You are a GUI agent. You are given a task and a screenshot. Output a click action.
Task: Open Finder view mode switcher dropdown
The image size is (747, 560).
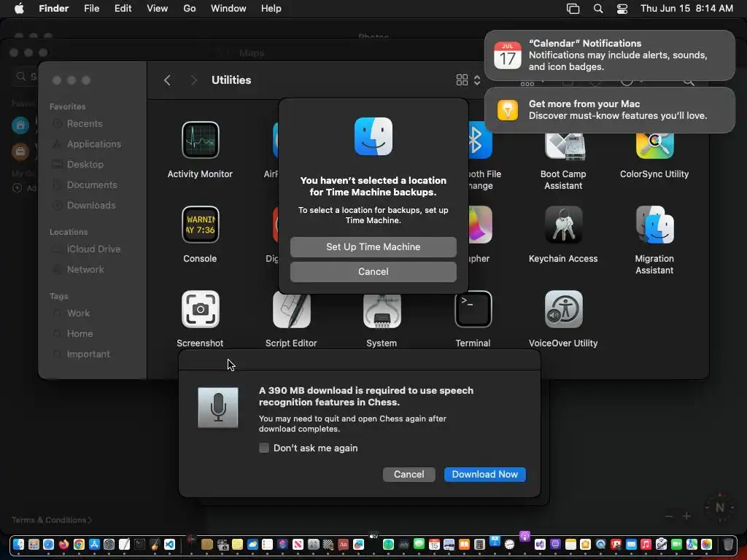point(468,80)
